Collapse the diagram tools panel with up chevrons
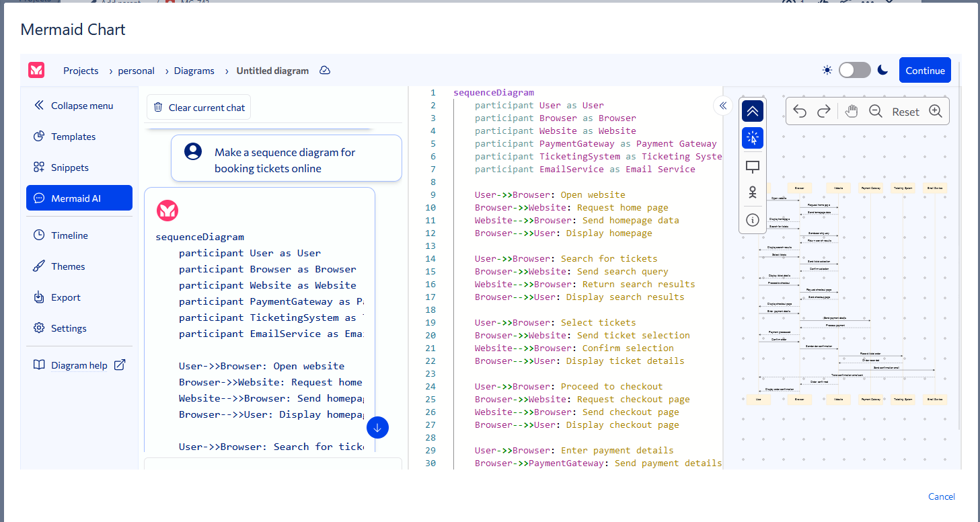980x522 pixels. click(753, 111)
